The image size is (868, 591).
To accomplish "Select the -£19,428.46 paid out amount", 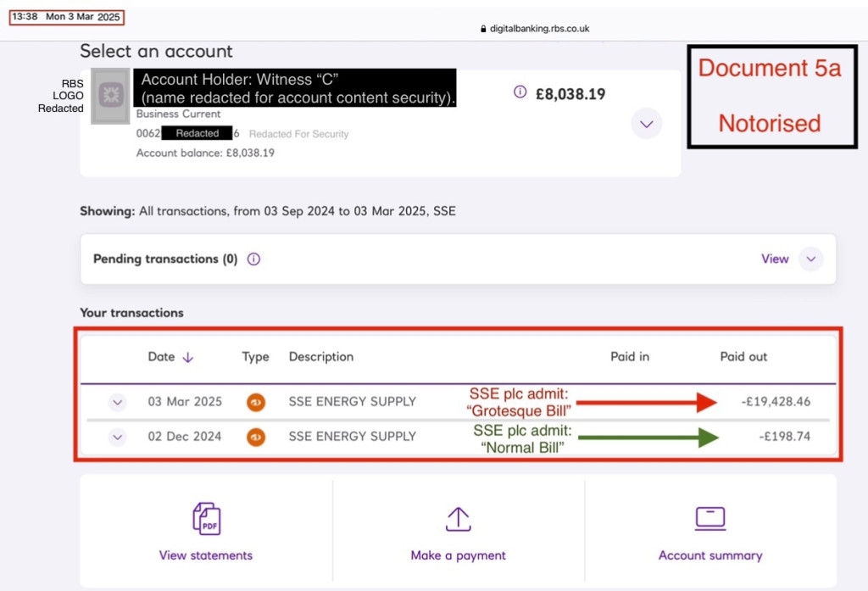I will [x=776, y=402].
